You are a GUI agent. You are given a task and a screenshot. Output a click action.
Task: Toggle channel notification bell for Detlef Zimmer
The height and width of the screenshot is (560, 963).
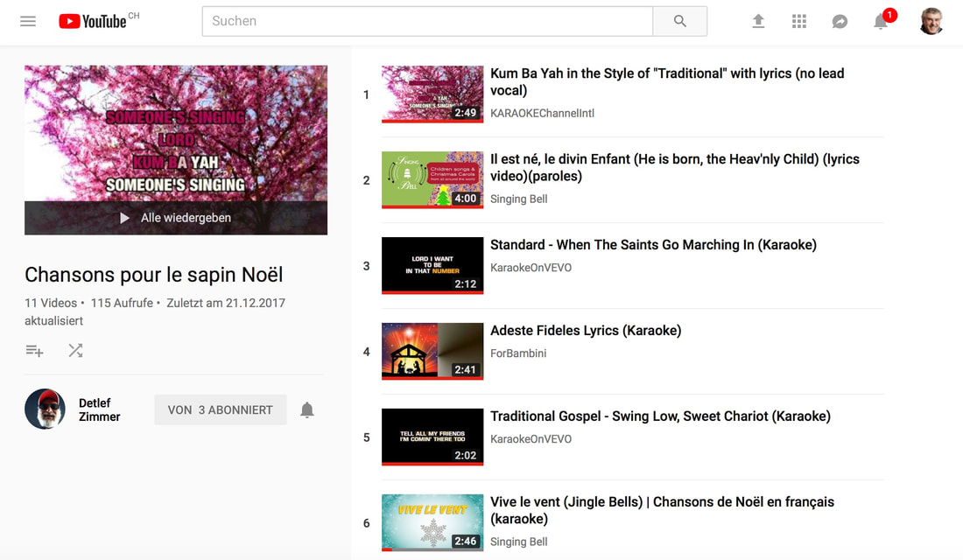tap(307, 409)
